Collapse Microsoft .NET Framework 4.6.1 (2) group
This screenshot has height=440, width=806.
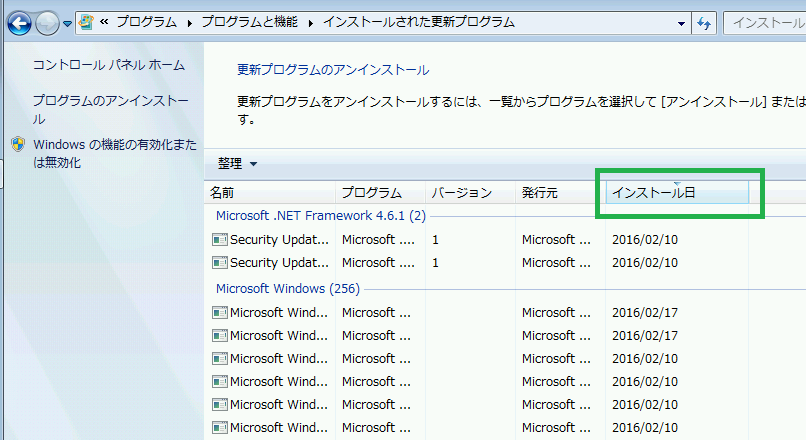(321, 216)
